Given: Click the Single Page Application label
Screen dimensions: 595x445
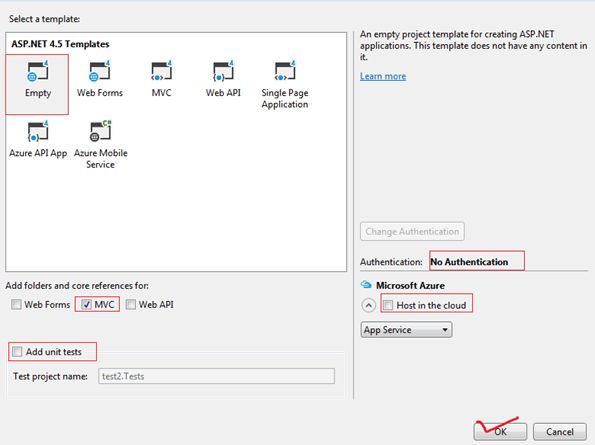Looking at the screenshot, I should click(x=285, y=99).
